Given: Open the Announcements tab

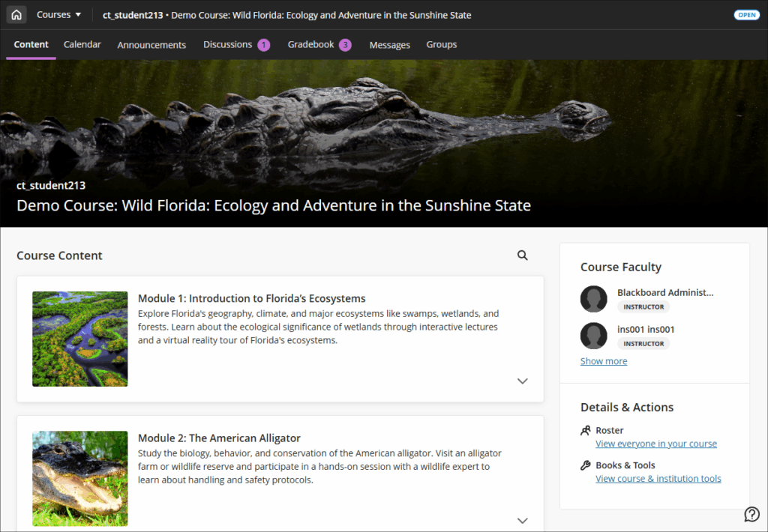Looking at the screenshot, I should (151, 45).
